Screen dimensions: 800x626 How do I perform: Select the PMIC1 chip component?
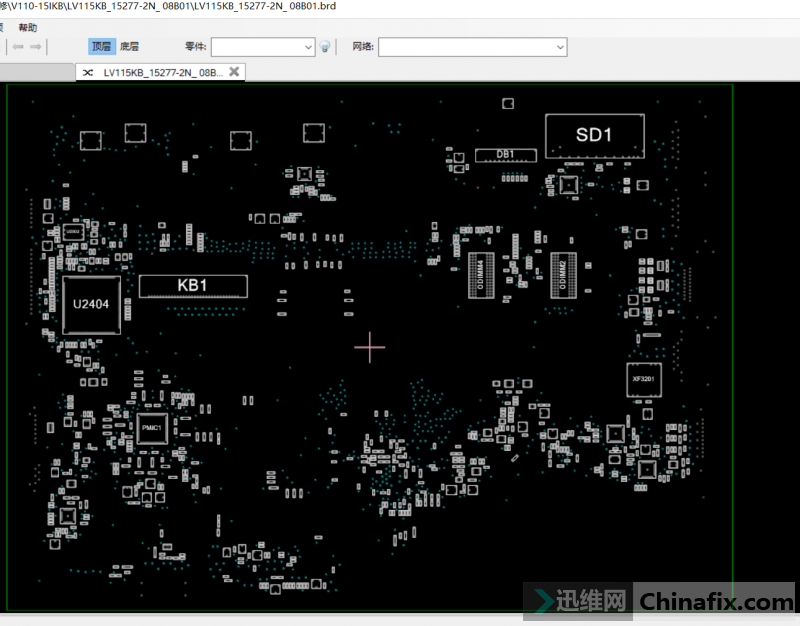pos(151,427)
